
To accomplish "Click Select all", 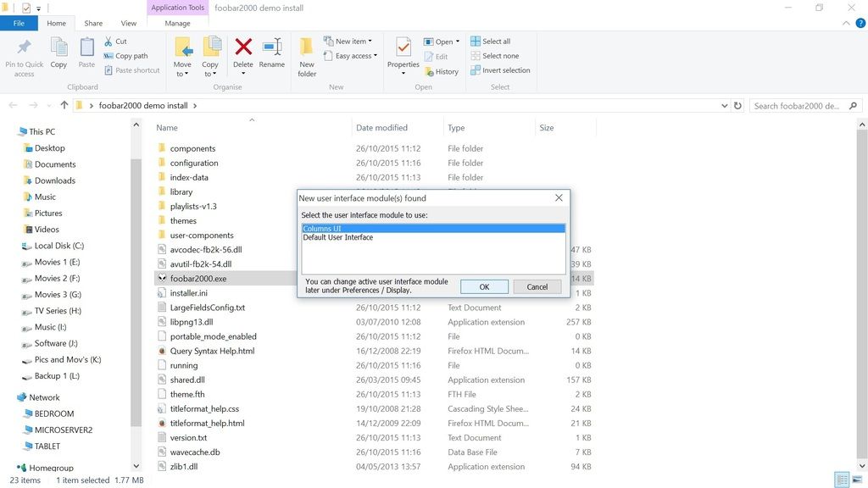I will coord(491,41).
